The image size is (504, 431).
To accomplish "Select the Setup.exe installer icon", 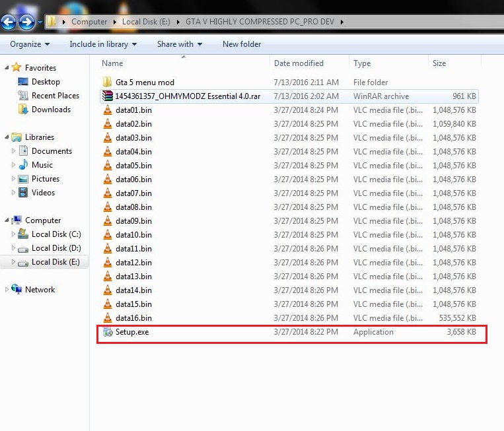I will pyautogui.click(x=108, y=332).
